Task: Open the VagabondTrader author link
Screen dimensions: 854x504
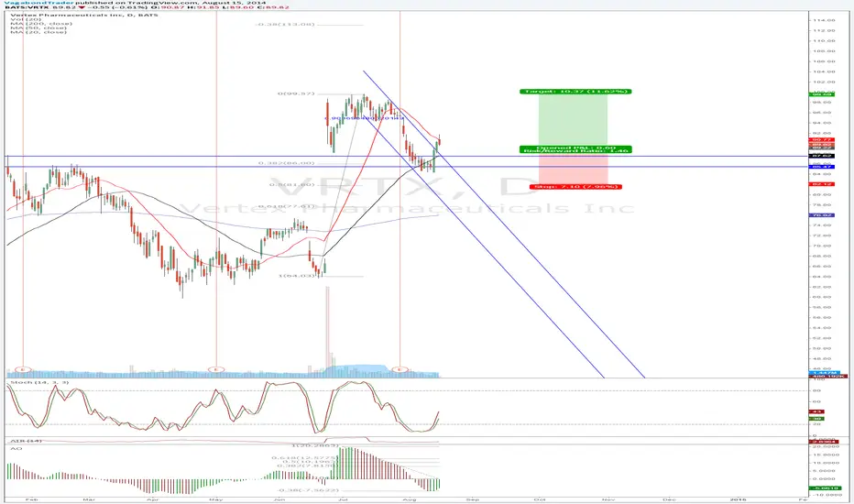Action: (39, 3)
